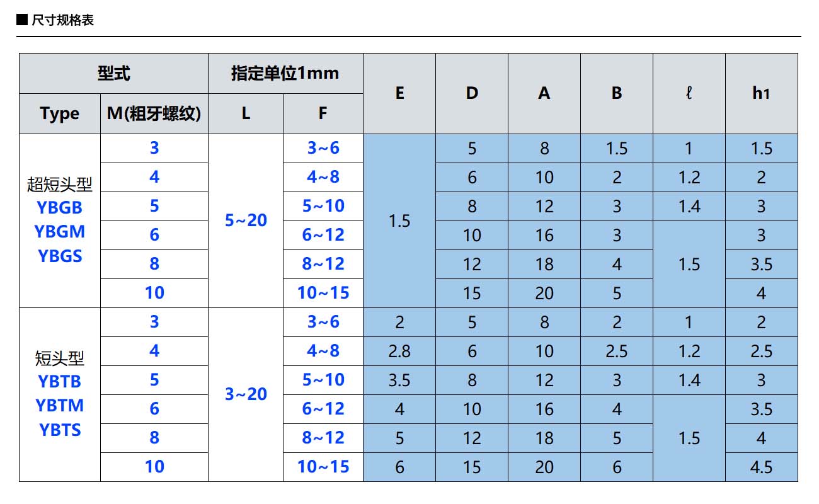The image size is (819, 504).
Task: Click the YBTB type link
Action: click(x=60, y=381)
